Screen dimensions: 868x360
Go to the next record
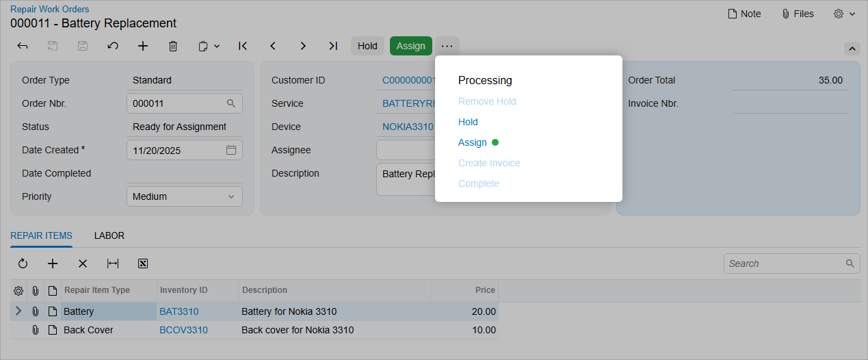(303, 46)
